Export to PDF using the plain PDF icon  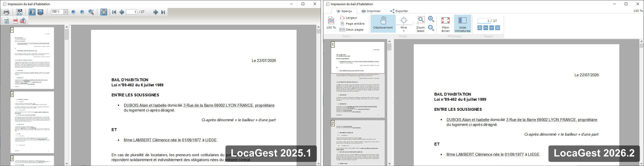click(x=15, y=21)
